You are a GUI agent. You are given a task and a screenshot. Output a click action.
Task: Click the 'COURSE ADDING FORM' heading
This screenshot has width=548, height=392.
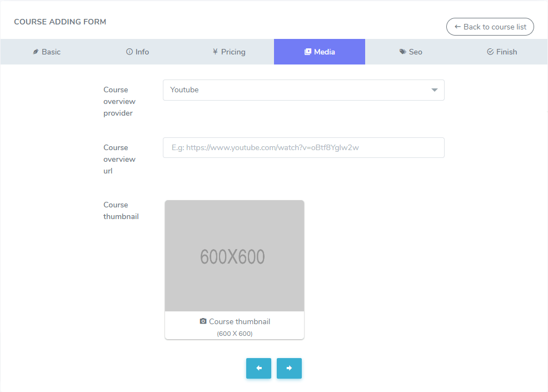pyautogui.click(x=60, y=22)
